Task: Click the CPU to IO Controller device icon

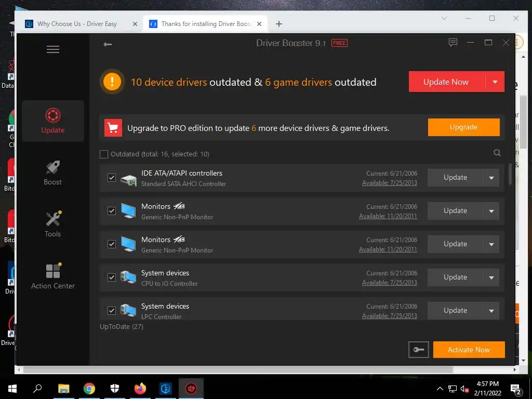Action: pos(128,277)
